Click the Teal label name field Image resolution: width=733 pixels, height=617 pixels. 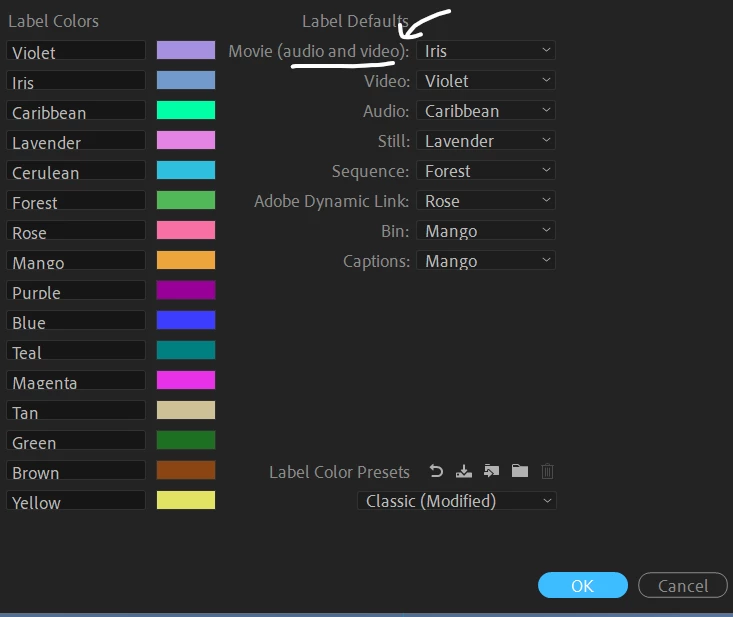76,350
